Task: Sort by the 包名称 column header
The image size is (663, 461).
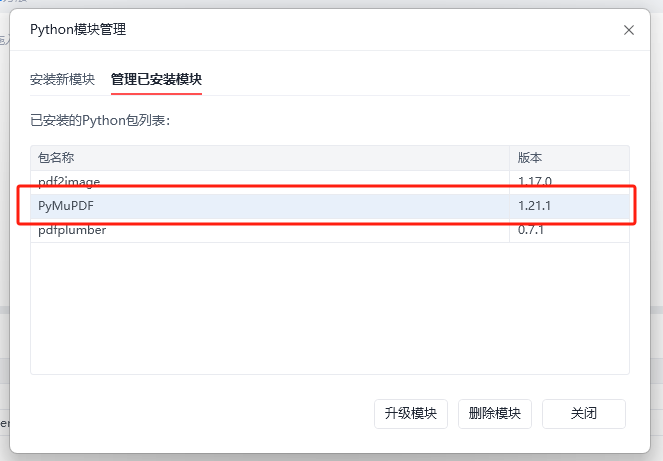Action: pyautogui.click(x=57, y=158)
